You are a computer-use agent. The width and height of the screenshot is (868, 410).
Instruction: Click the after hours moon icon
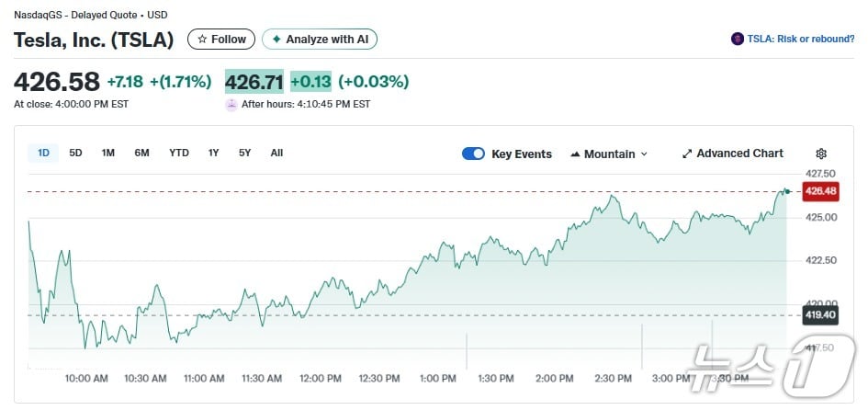(x=231, y=105)
